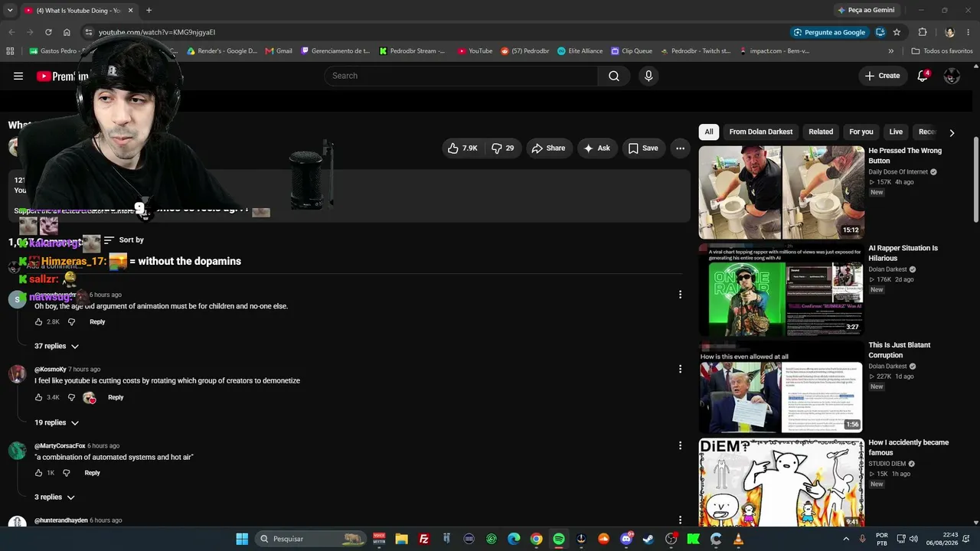Open Chrome tab search dropdown
The height and width of the screenshot is (551, 980).
tap(10, 11)
